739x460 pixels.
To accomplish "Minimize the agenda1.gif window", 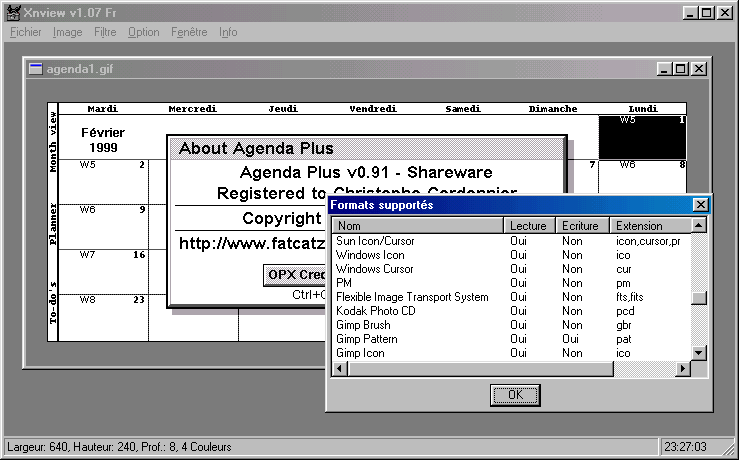I will [665, 69].
